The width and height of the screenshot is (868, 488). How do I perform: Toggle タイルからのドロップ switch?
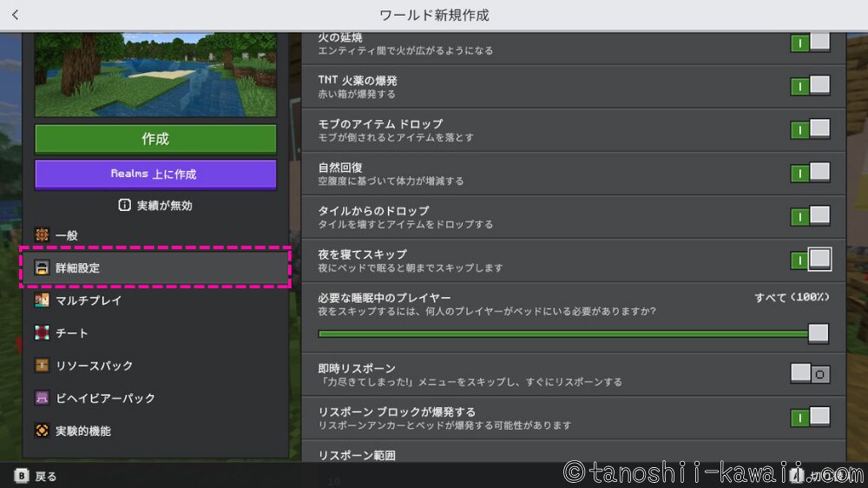[811, 216]
